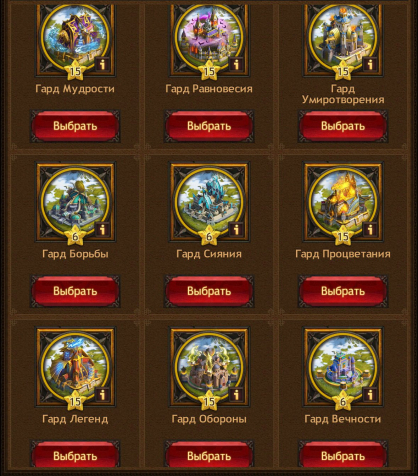Show info for Гард Сияния
Viewport: 418px width, 476px height.
[x=236, y=229]
